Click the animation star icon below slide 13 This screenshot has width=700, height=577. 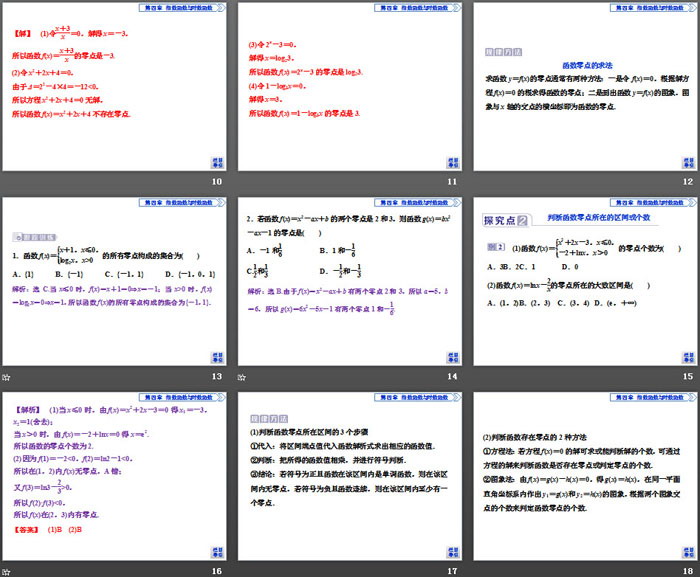(7, 376)
